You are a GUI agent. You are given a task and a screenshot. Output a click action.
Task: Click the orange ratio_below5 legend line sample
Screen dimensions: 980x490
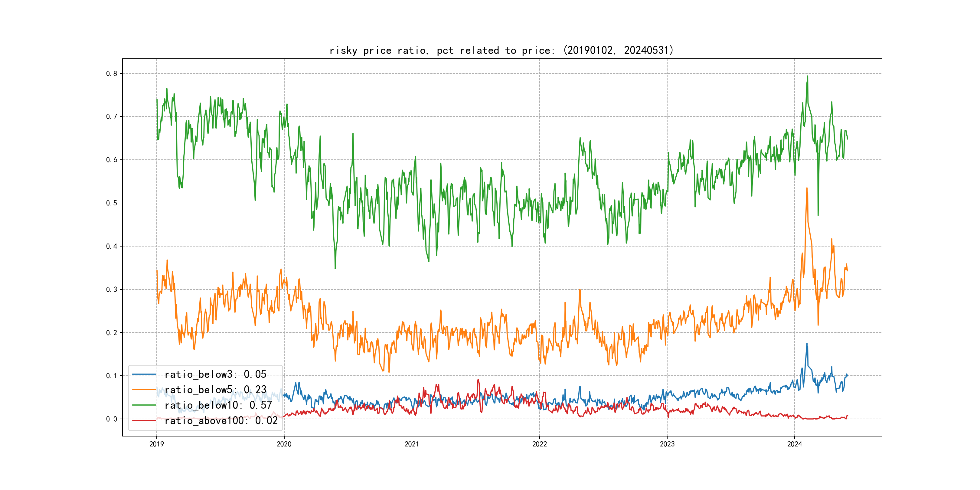coord(144,390)
